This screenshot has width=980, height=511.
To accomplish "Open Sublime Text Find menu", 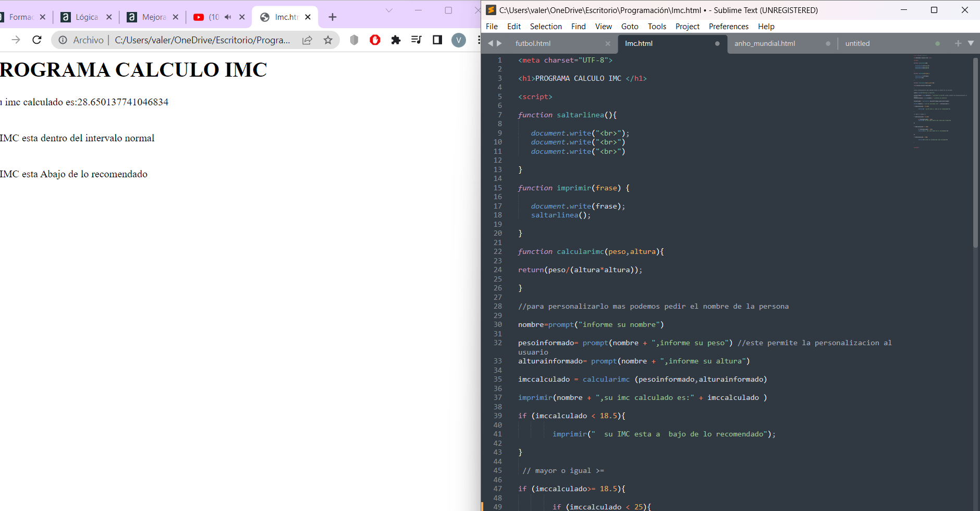I will tap(578, 26).
